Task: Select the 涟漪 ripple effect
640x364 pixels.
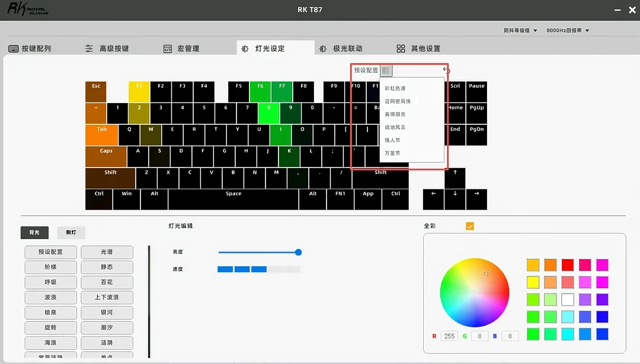Action: pos(107,342)
